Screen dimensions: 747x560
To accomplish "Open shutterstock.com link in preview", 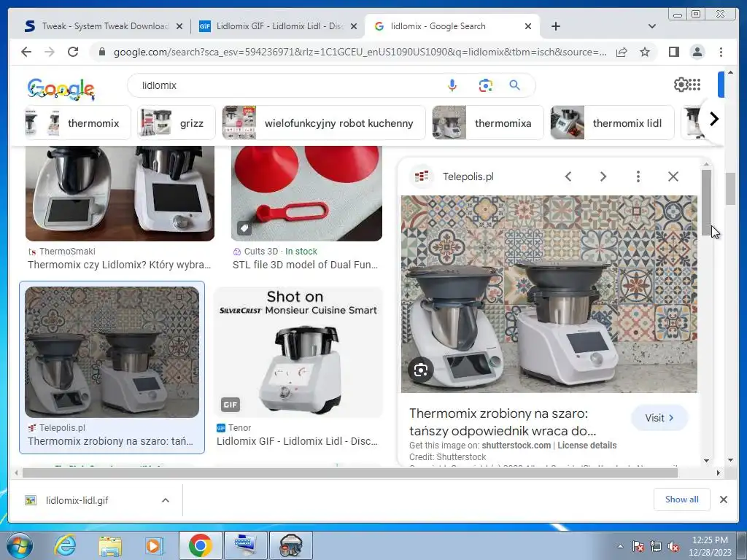I will point(516,446).
